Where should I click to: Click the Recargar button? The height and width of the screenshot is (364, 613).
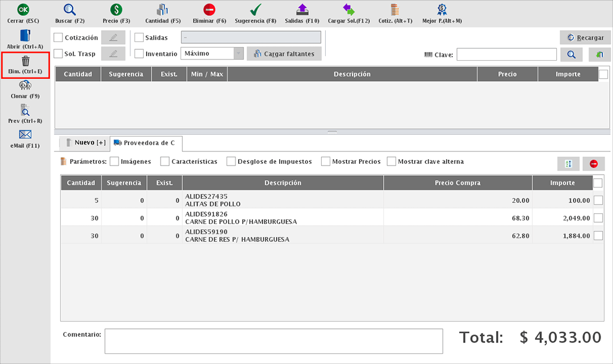585,37
